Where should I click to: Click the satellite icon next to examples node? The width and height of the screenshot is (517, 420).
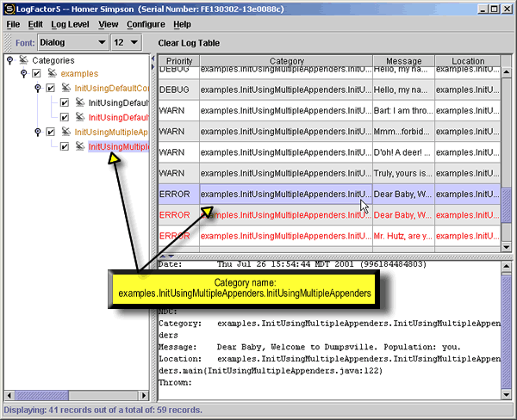(51, 74)
